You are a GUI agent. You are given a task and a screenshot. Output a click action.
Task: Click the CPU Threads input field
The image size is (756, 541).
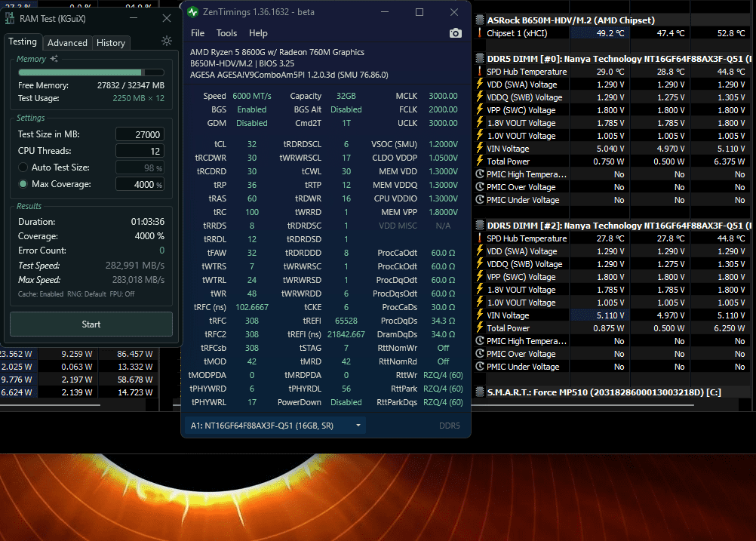[x=140, y=151]
